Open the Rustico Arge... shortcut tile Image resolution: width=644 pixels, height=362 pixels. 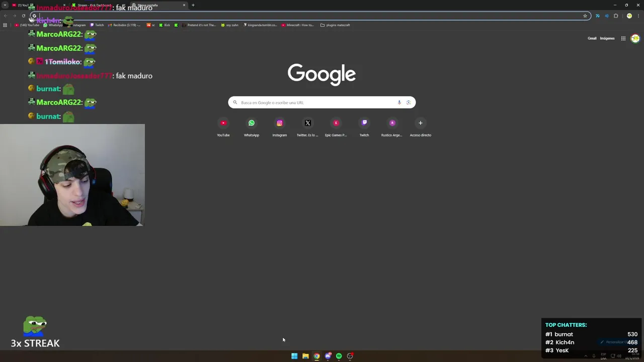click(392, 127)
